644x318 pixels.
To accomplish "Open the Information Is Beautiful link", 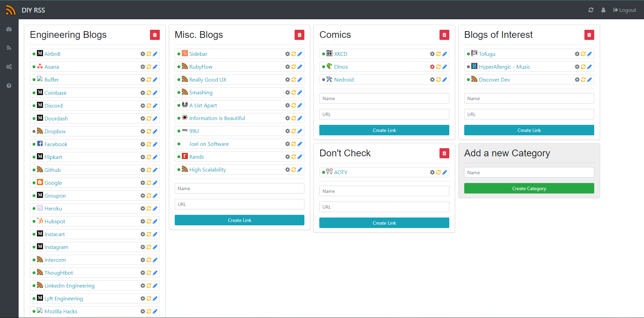I will click(x=217, y=118).
